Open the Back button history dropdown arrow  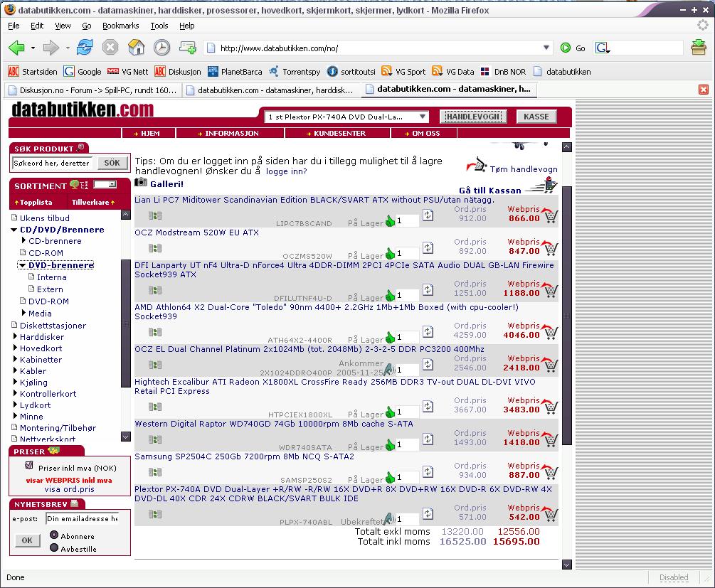(33, 48)
